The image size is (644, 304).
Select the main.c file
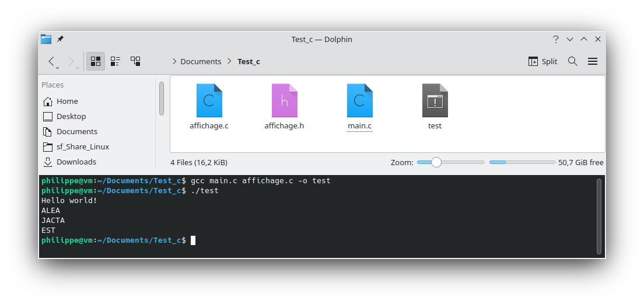359,106
